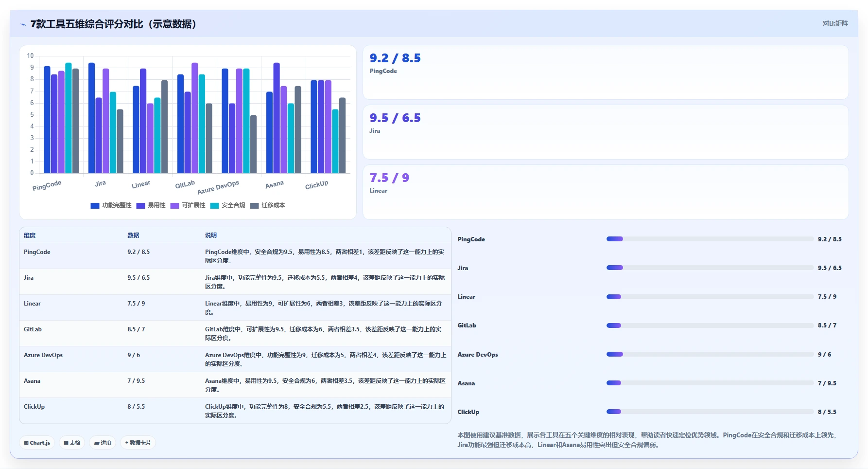Toggle the 功能完整性 legend item

[111, 205]
